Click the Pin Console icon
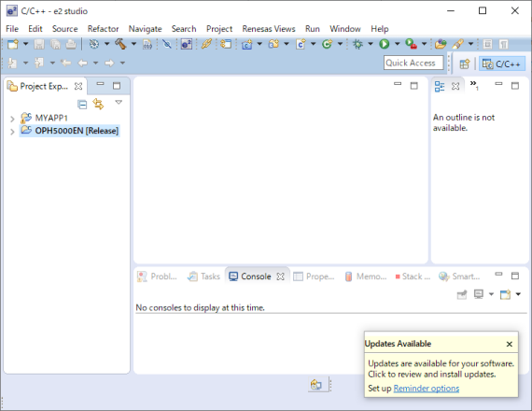This screenshot has width=532, height=411. point(462,294)
